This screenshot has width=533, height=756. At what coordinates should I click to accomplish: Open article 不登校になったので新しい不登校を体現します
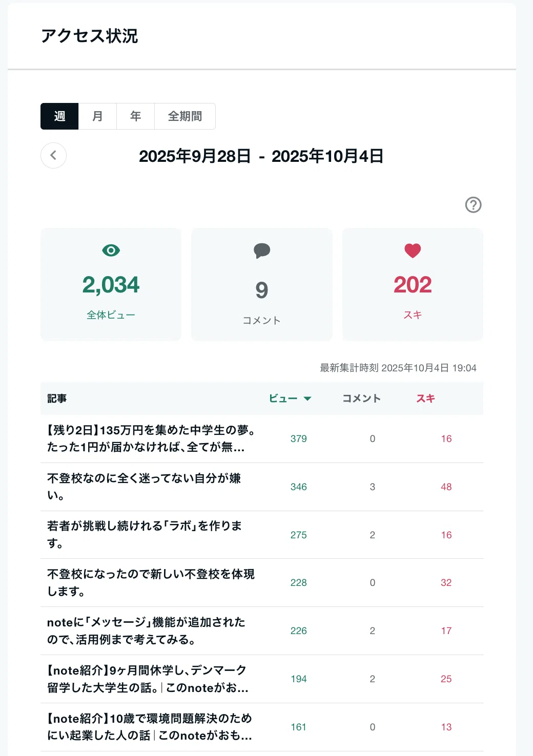[x=151, y=582]
